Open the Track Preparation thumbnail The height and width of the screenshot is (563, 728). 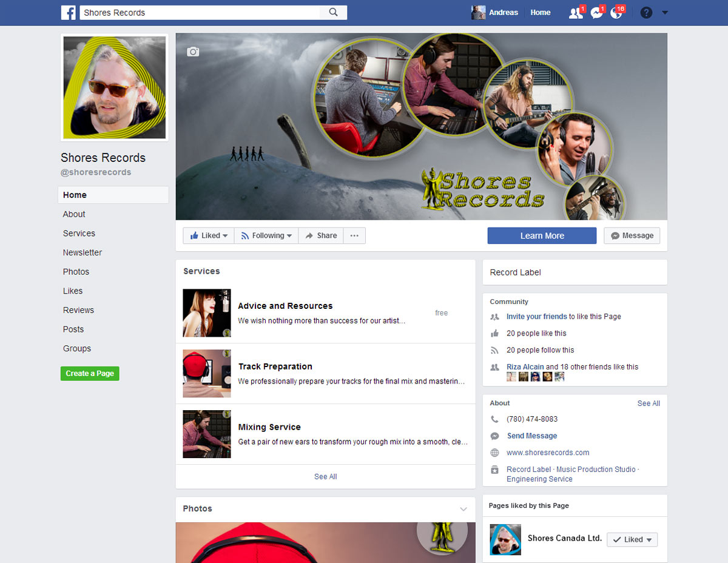click(x=207, y=374)
